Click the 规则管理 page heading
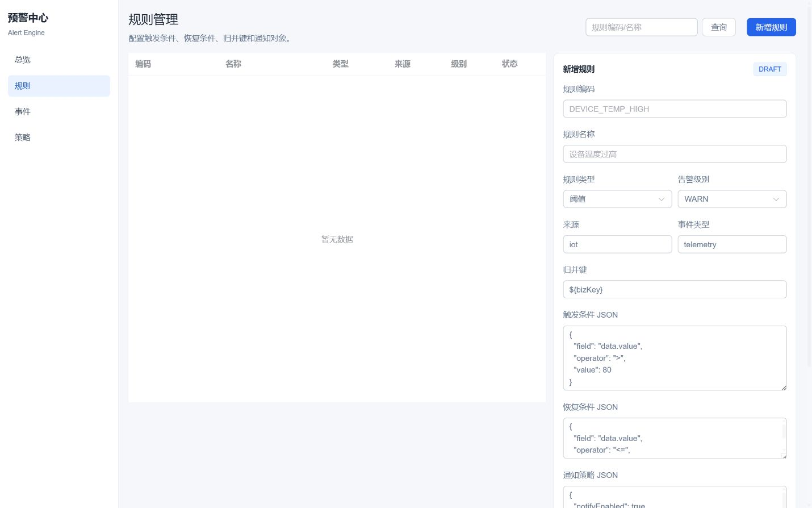Viewport: 812px width, 508px height. pos(153,19)
